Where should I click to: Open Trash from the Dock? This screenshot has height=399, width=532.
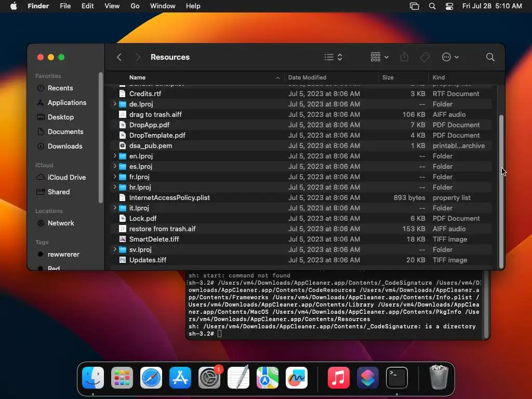pyautogui.click(x=438, y=377)
